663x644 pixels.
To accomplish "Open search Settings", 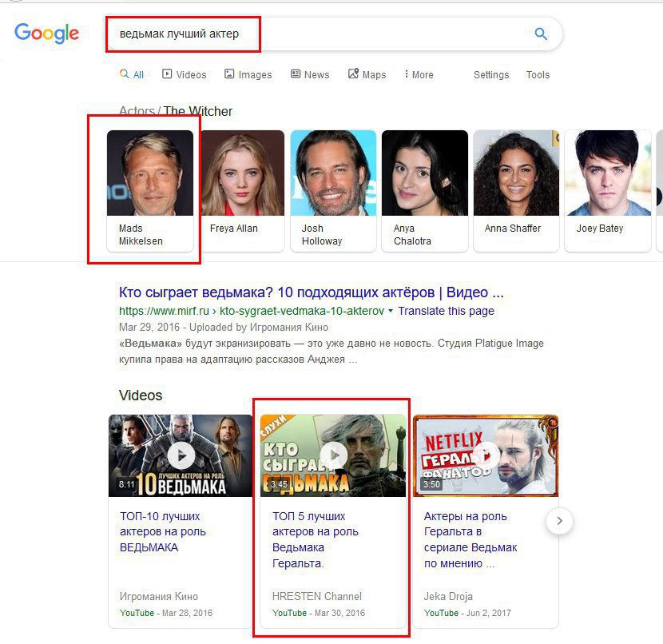I will [x=491, y=75].
